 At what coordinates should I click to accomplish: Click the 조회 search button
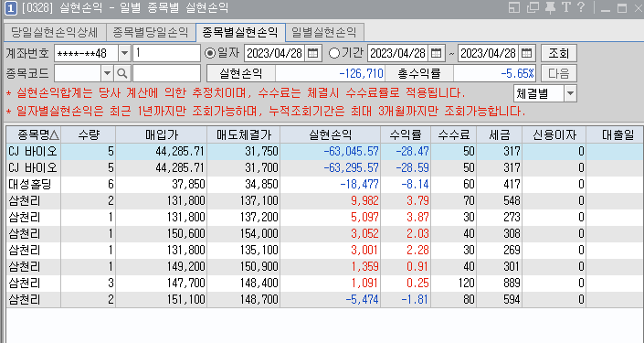pyautogui.click(x=558, y=53)
